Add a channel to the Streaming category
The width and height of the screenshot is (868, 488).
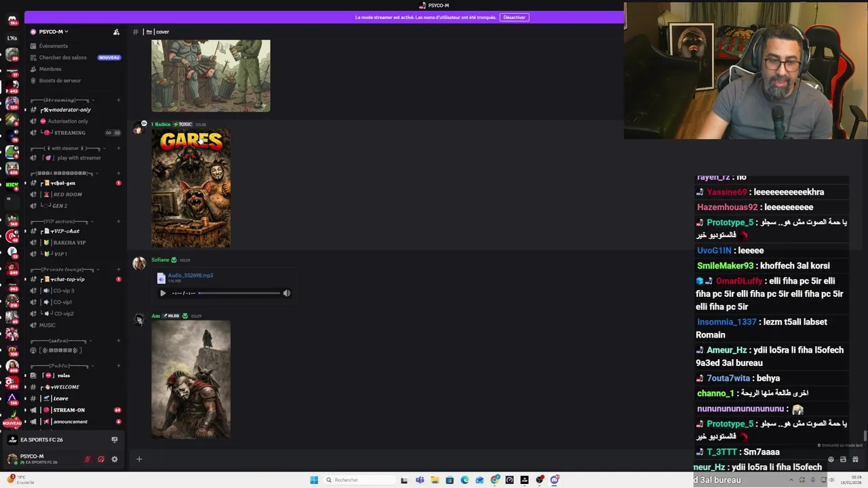tap(119, 100)
